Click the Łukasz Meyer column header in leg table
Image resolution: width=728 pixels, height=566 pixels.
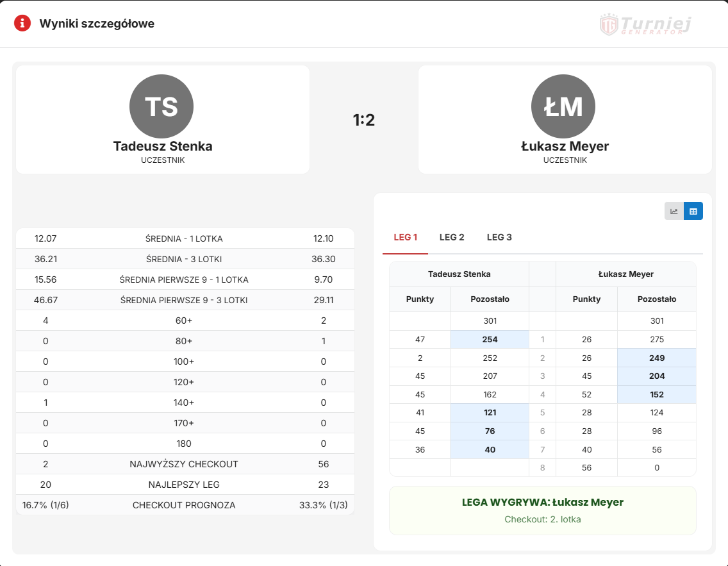click(x=626, y=274)
